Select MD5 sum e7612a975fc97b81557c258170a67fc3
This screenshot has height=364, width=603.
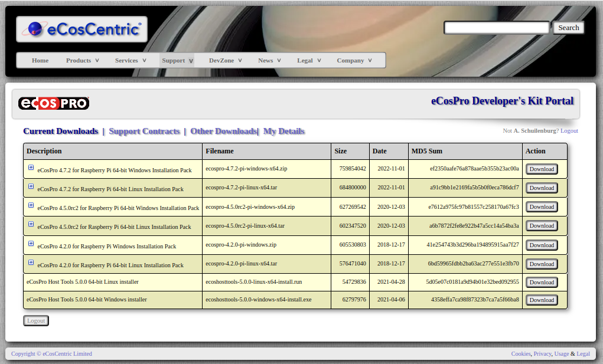(474, 206)
